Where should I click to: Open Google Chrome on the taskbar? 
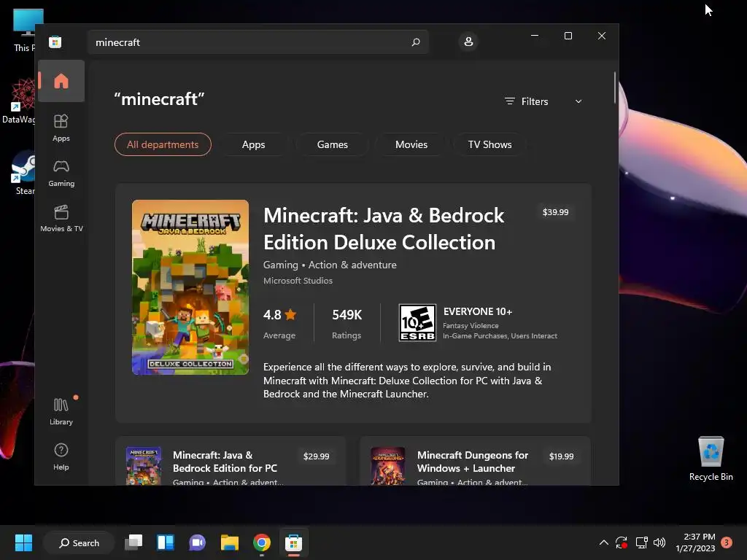coord(262,542)
